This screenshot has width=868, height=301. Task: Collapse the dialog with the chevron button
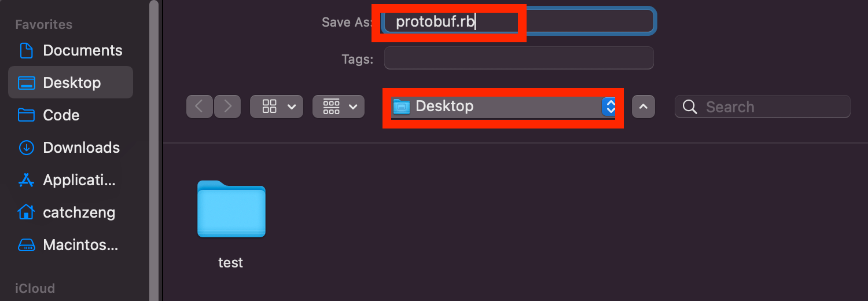click(643, 107)
